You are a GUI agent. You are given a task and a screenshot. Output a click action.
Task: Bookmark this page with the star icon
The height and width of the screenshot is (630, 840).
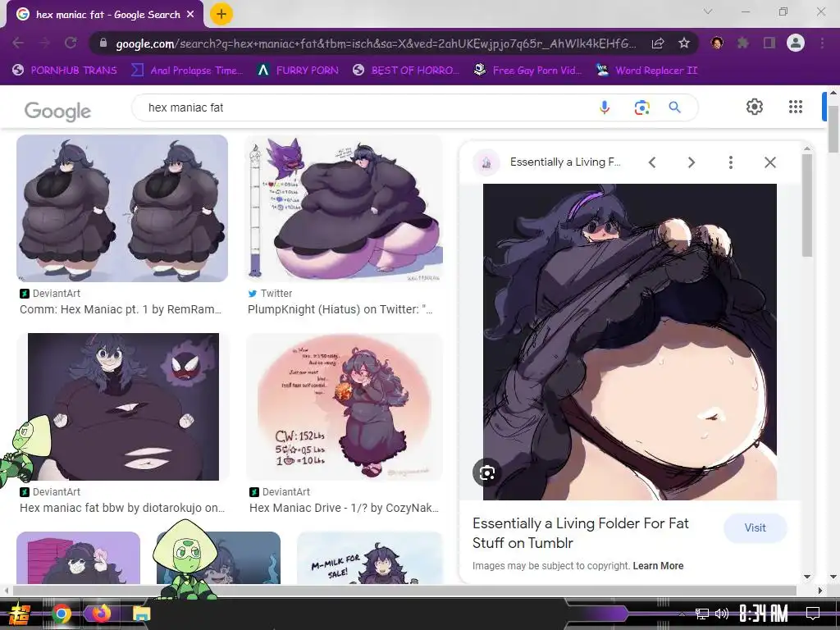point(684,43)
